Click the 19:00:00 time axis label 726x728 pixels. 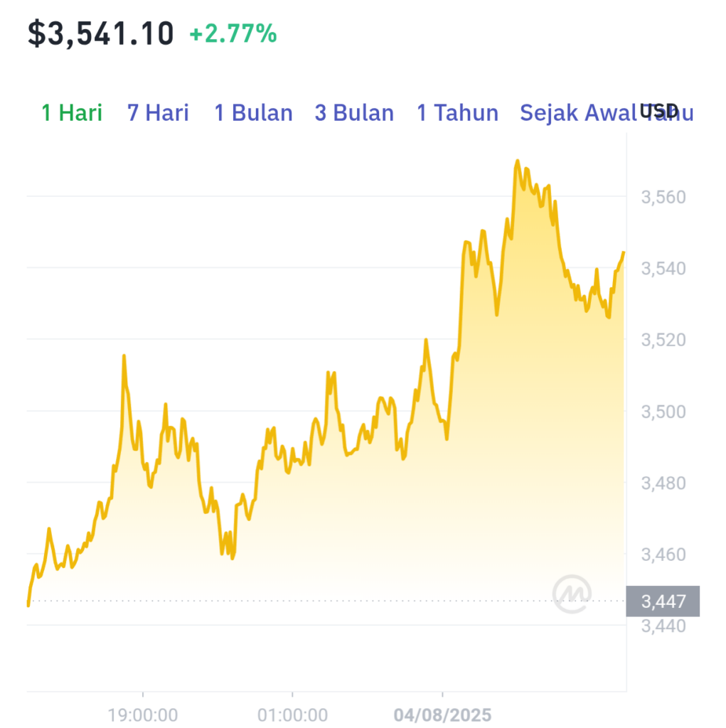pos(143,715)
